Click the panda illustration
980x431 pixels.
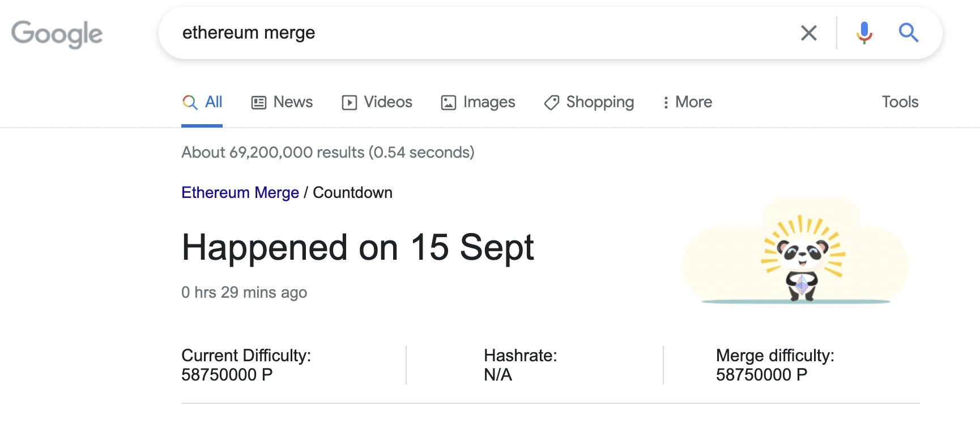coord(802,258)
